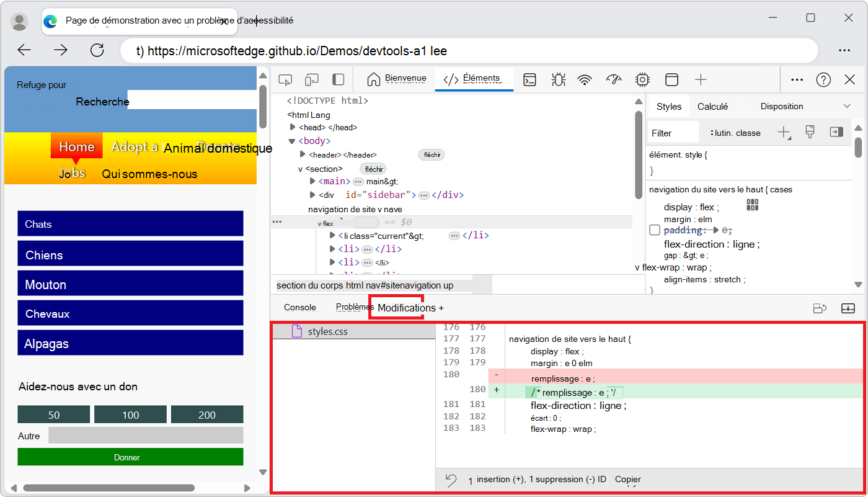Open the Problèmes tab

(353, 307)
